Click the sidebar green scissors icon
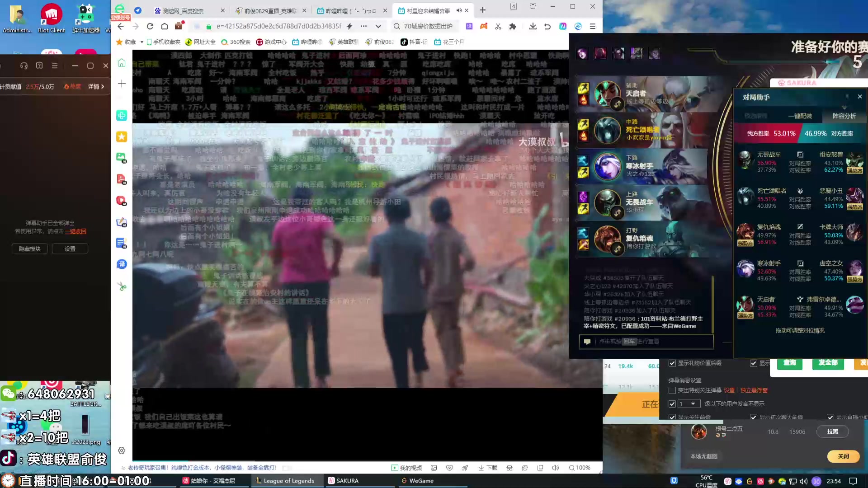 122,286
